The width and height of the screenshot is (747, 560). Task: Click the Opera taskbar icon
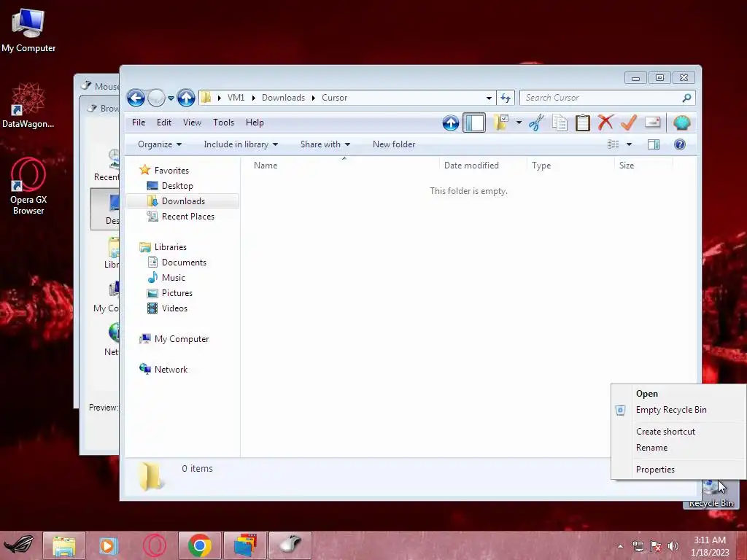click(155, 545)
